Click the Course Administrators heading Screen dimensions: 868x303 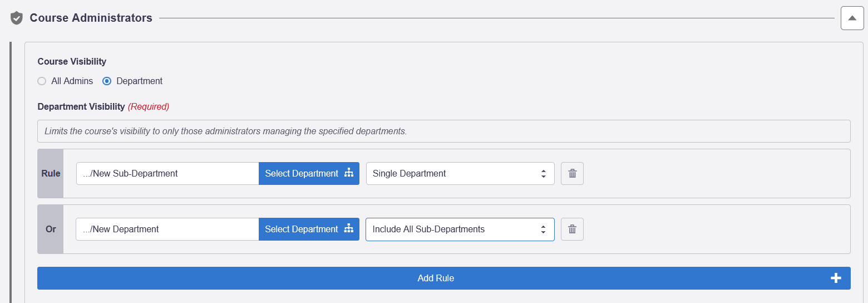[x=91, y=18]
